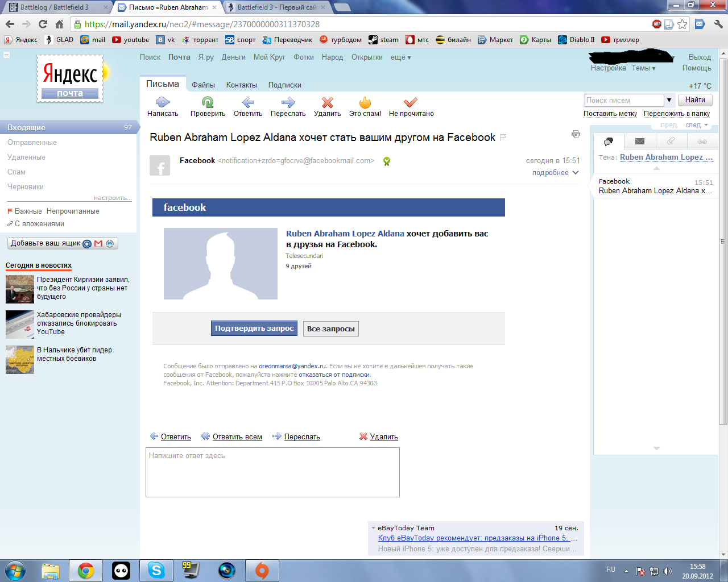Screen dimensions: 728x582
Task: Open настроить folder settings link
Action: point(113,198)
